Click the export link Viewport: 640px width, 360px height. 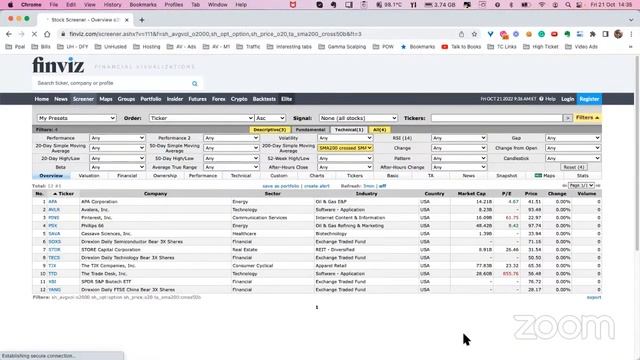coord(594,297)
